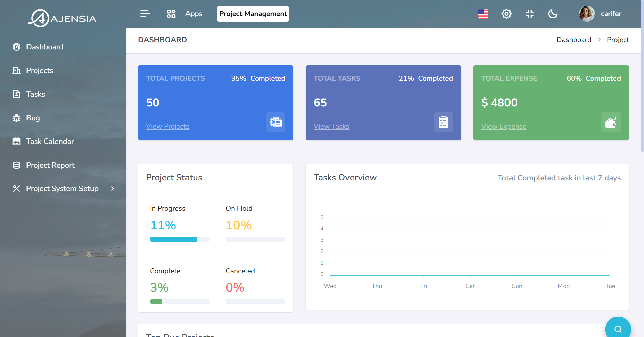Image resolution: width=644 pixels, height=337 pixels.
Task: Follow the View Projects link
Action: pos(167,126)
